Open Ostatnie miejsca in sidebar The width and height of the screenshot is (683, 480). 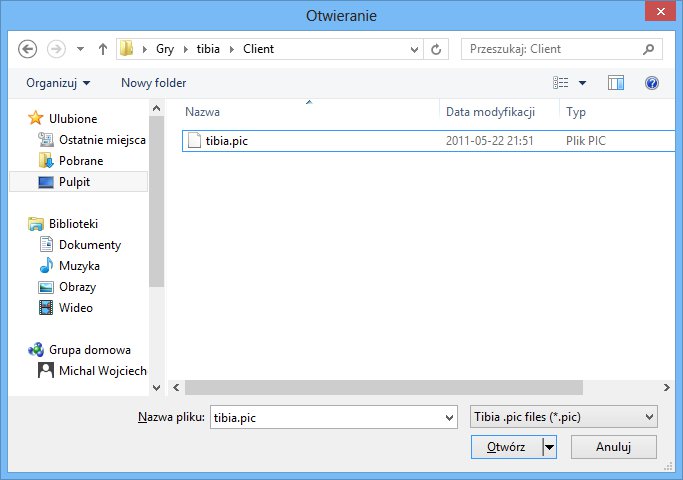pyautogui.click(x=102, y=140)
